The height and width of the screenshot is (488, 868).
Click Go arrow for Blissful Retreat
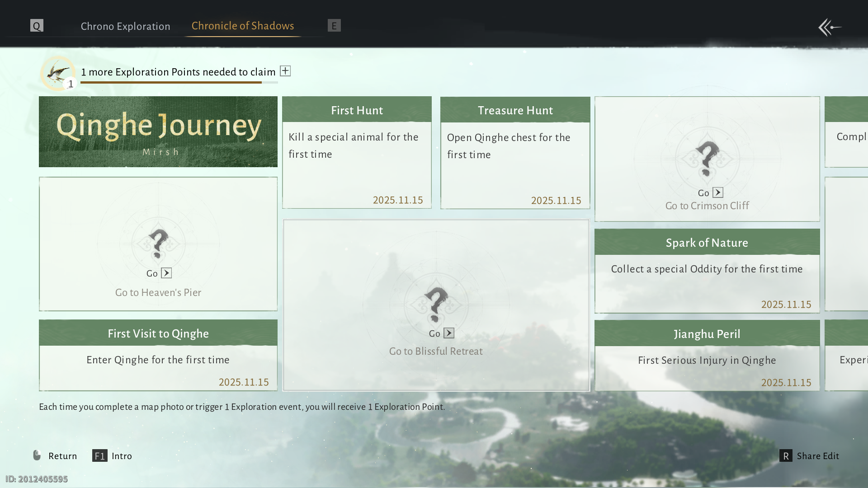tap(449, 333)
